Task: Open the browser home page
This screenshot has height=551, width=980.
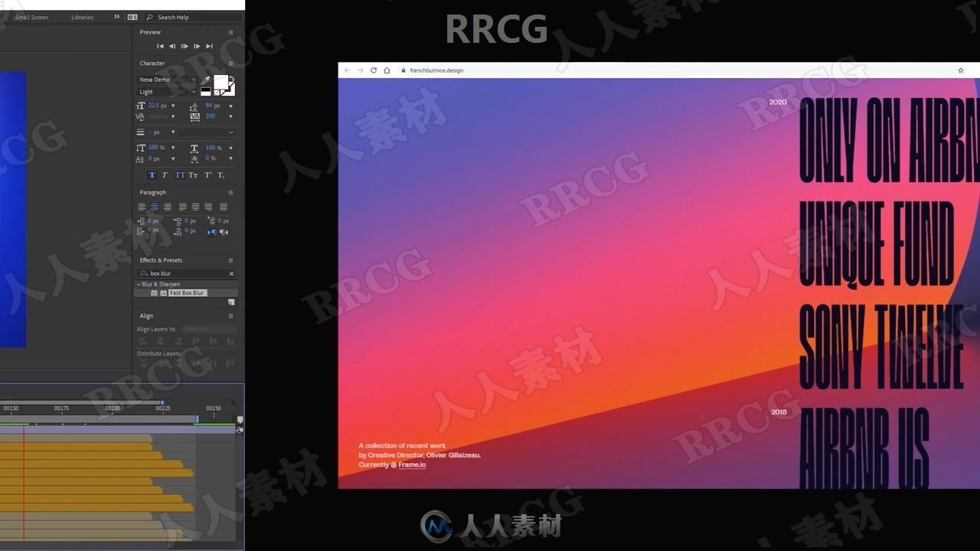Action: tap(387, 70)
